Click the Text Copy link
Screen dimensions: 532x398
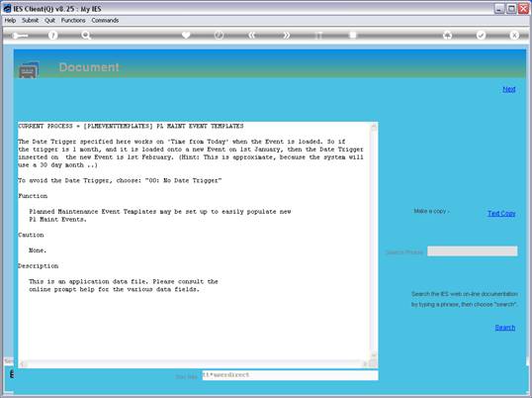(x=501, y=213)
